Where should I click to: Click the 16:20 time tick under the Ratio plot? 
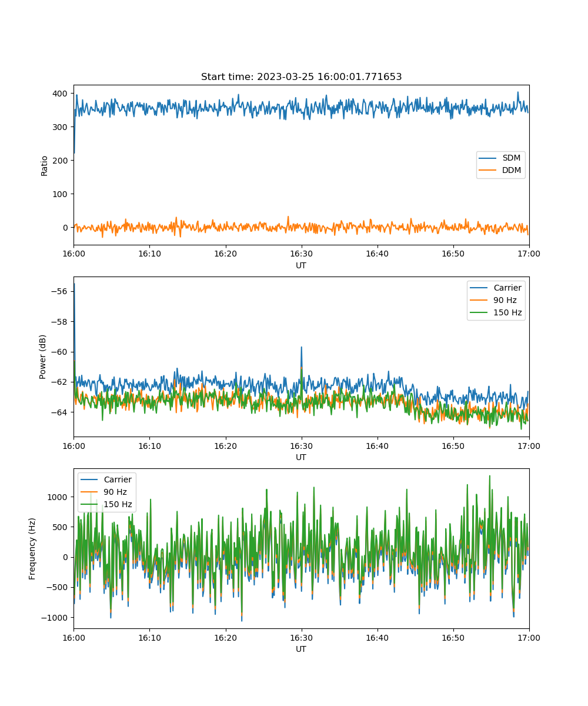click(225, 254)
